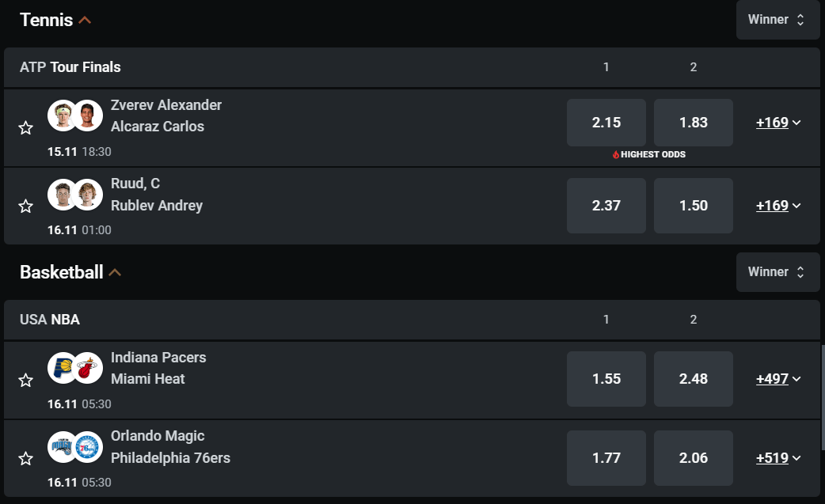This screenshot has width=825, height=504.
Task: Add Orlando Magic vs 76ers to favorites
Action: (25, 459)
